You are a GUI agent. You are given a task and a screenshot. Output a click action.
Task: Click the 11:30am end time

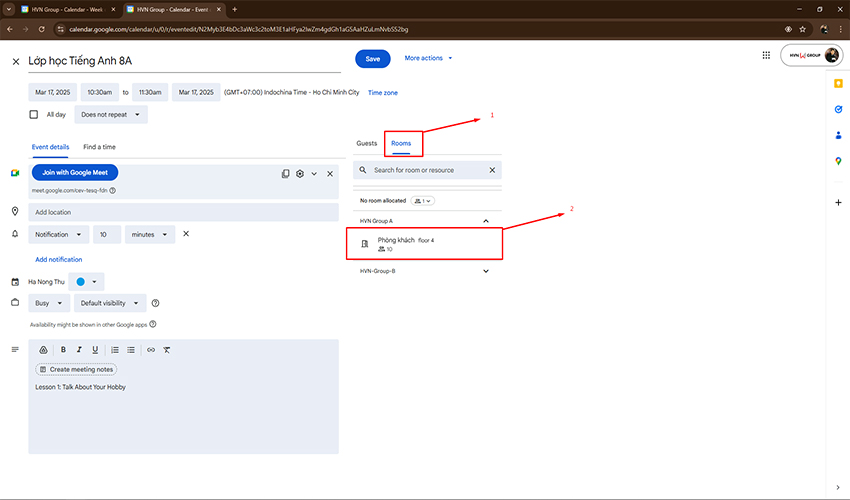pyautogui.click(x=150, y=92)
